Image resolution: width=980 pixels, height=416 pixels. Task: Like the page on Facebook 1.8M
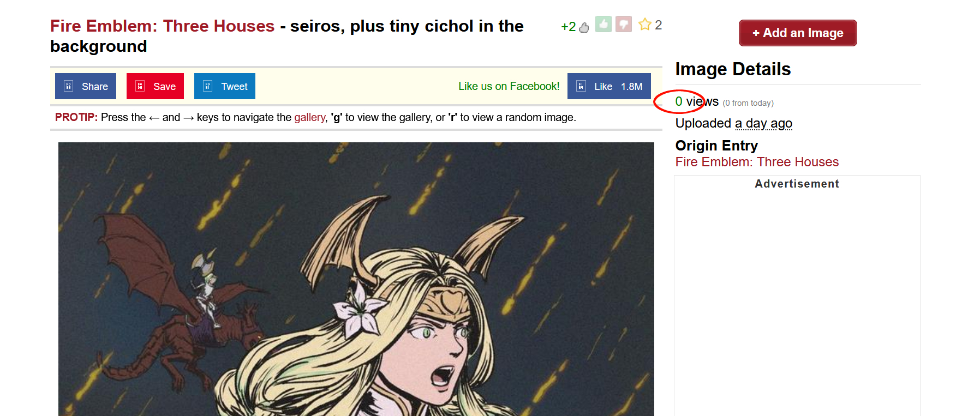609,86
